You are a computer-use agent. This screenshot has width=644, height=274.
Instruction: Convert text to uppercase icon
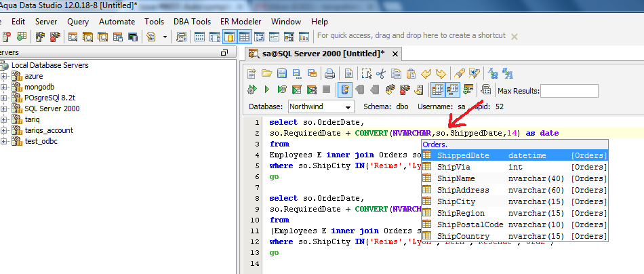[x=507, y=73]
